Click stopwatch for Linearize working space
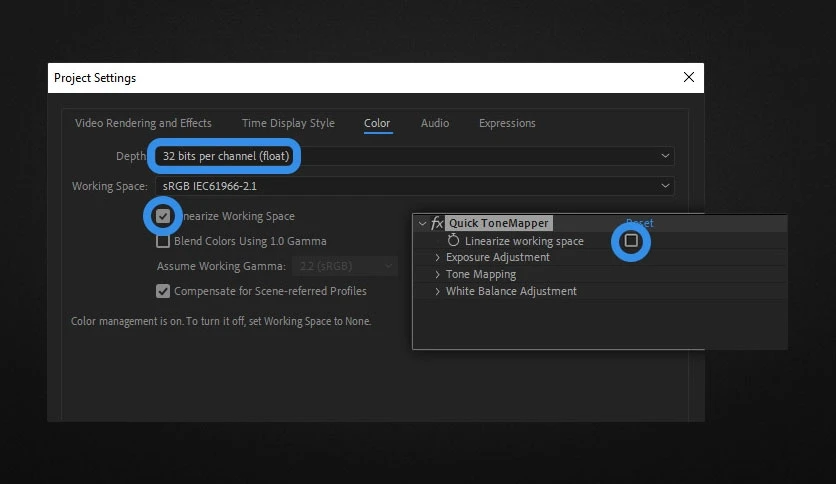This screenshot has width=836, height=484. [x=453, y=240]
